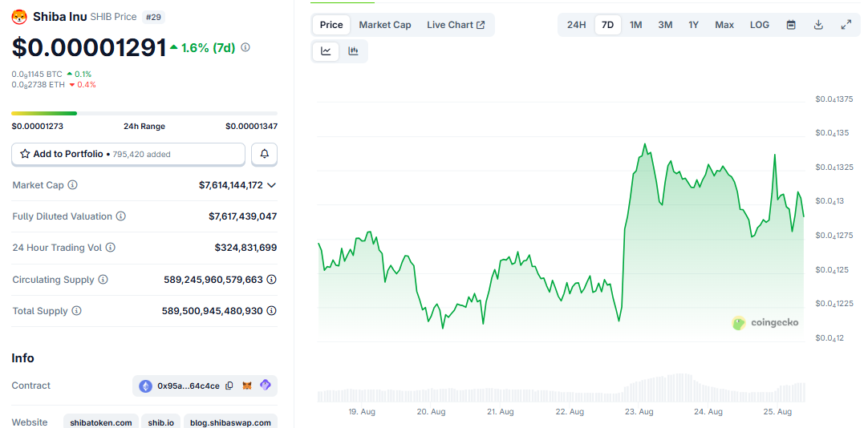Viewport: 868px width, 428px height.
Task: Open the Fully Diluted Valuation info icon
Action: point(120,216)
